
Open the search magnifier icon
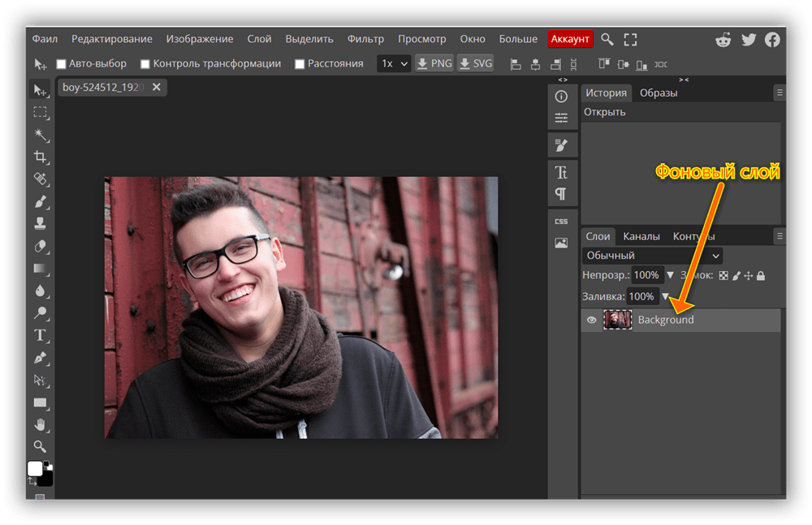pos(607,39)
